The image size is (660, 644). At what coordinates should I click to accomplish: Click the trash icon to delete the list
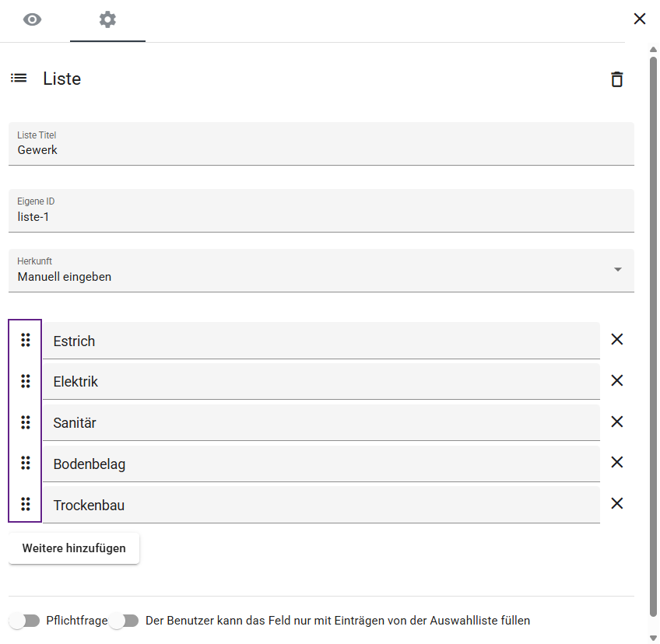[x=616, y=79]
